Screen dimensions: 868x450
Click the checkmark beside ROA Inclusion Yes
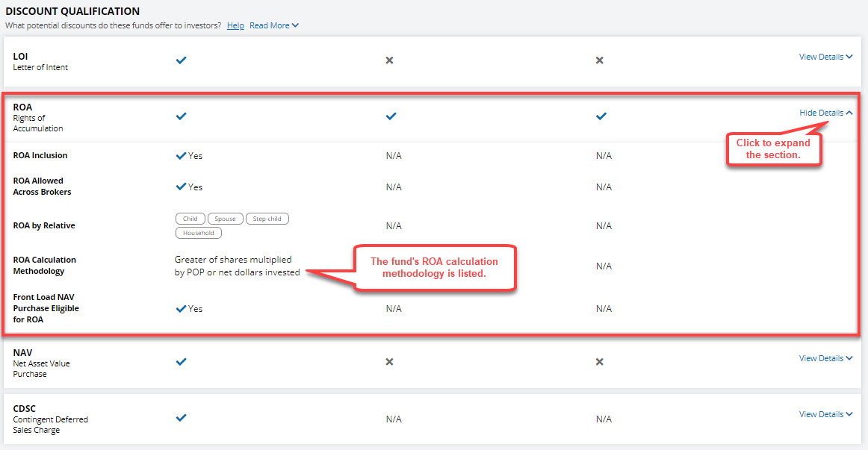[x=179, y=155]
